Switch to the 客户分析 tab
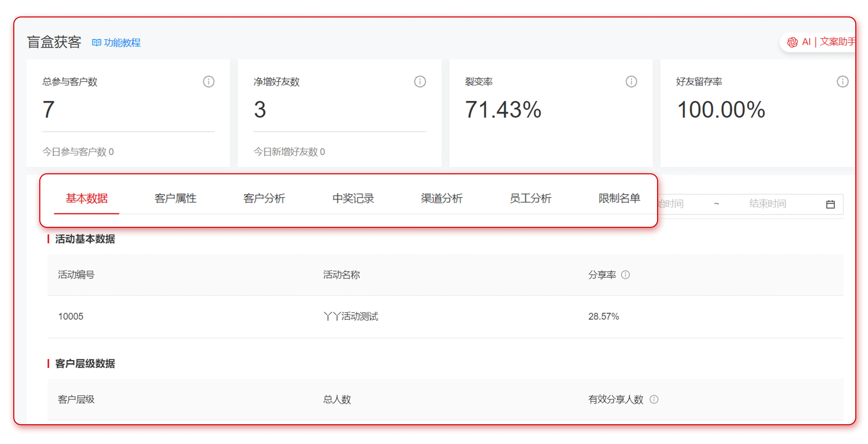Image resolution: width=868 pixels, height=444 pixels. 264,198
